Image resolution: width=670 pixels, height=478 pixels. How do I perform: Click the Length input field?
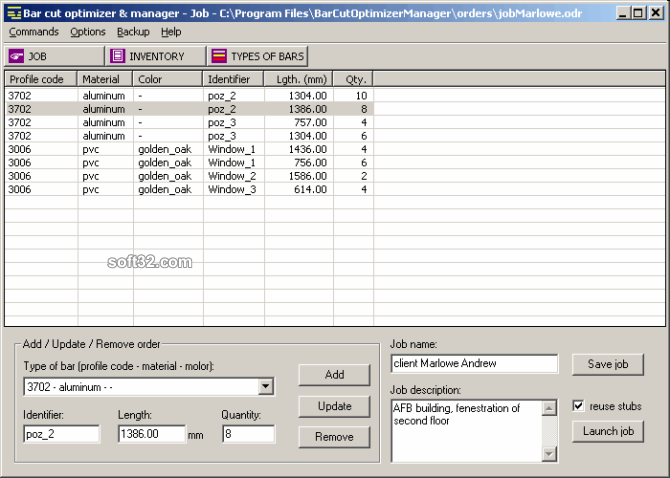click(x=152, y=434)
